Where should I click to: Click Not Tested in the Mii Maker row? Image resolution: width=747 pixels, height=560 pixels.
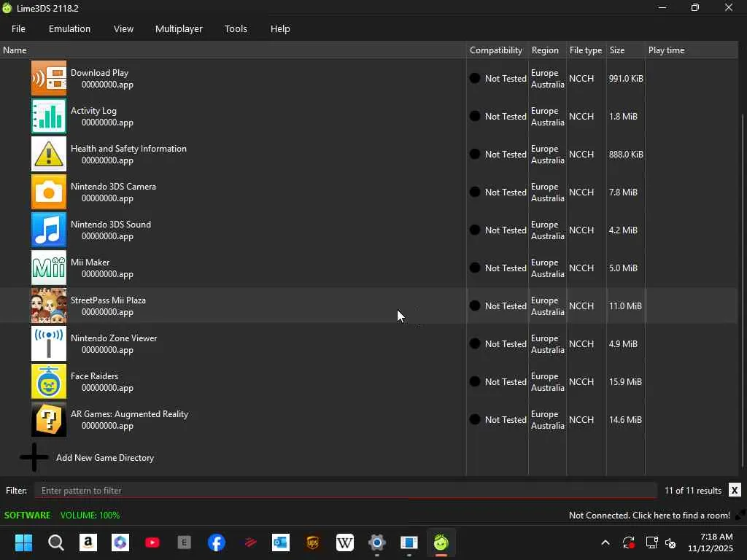506,268
